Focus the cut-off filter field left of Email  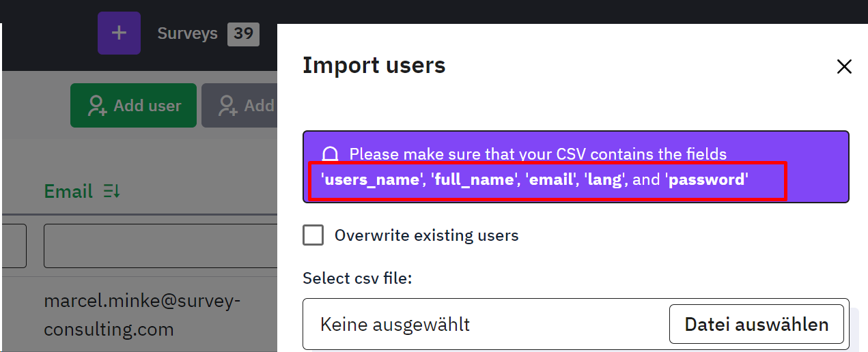point(14,246)
